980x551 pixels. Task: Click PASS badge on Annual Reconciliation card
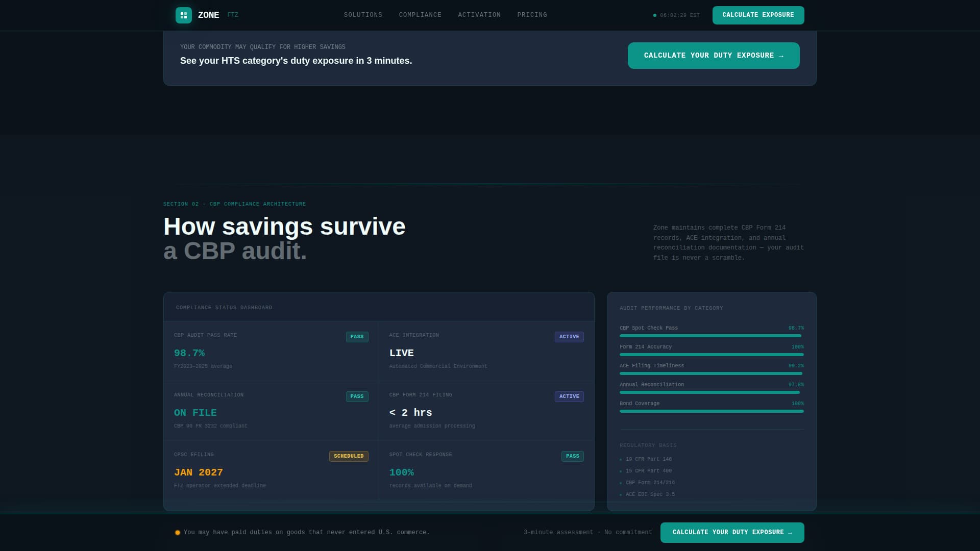click(x=357, y=397)
